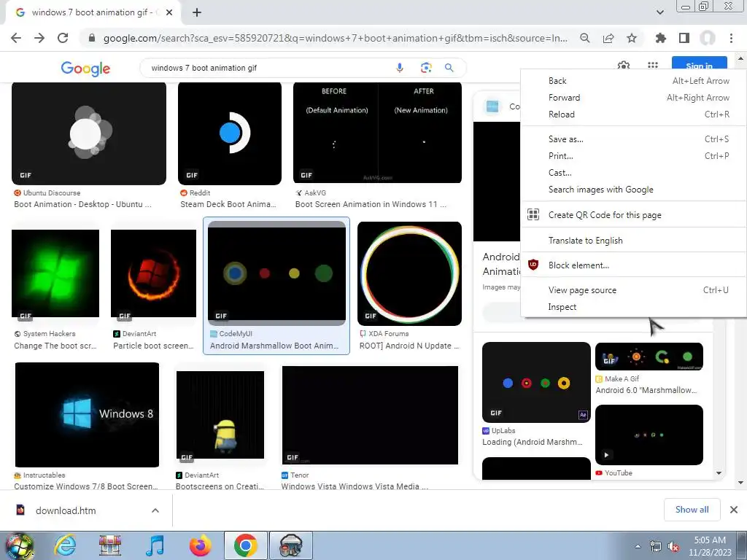Click the browser forward arrow
The height and width of the screenshot is (560, 747).
[x=39, y=38]
